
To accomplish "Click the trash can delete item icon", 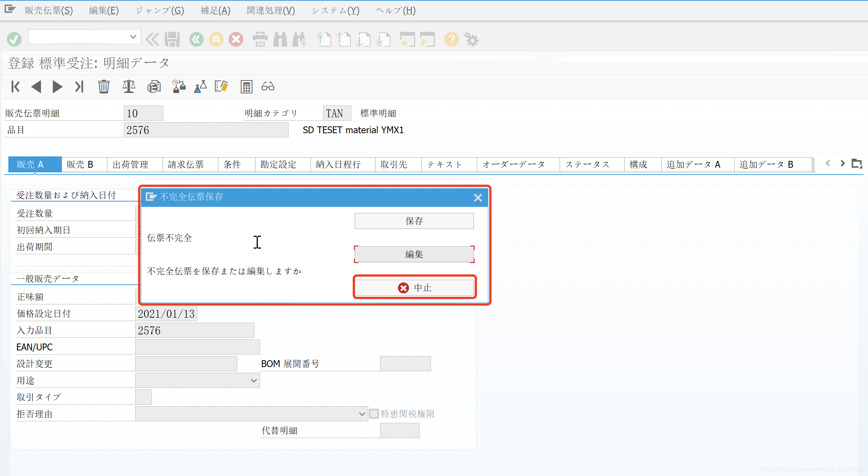I will 104,87.
